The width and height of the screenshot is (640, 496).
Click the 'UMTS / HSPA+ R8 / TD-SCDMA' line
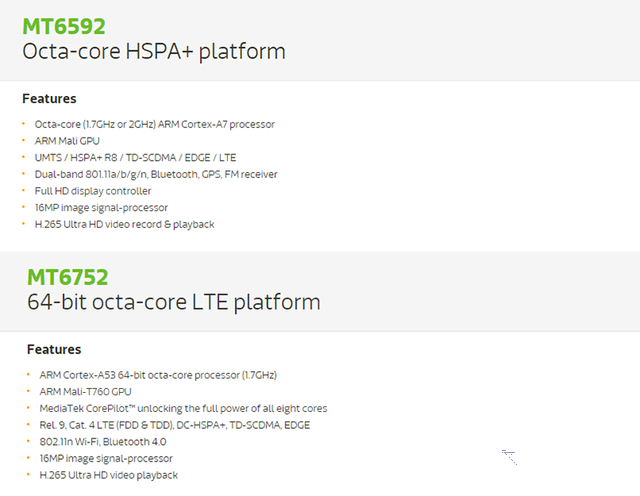click(135, 158)
